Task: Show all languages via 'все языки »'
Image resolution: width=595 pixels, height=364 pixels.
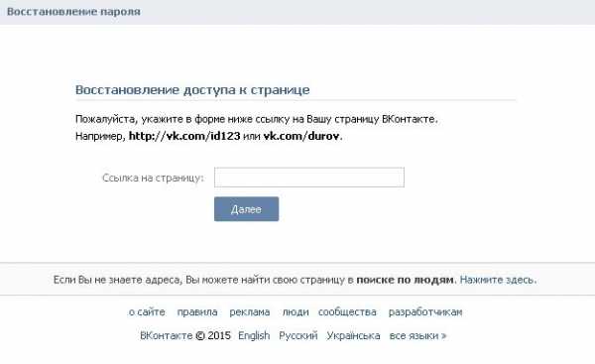Action: (417, 335)
